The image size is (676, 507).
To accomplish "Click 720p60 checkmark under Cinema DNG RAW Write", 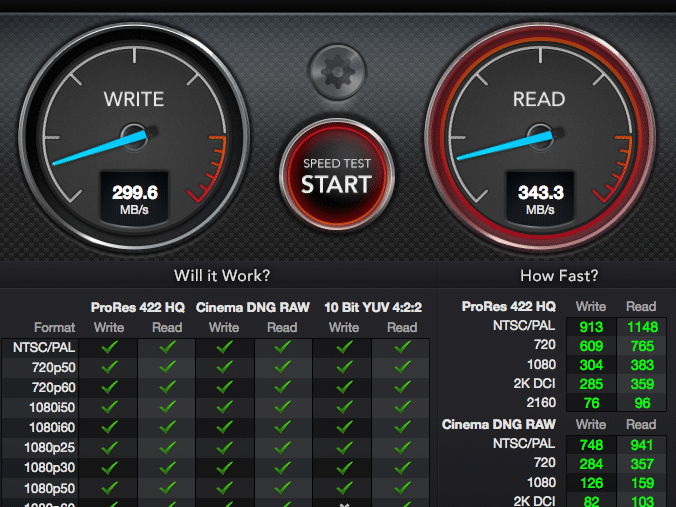I will point(224,387).
